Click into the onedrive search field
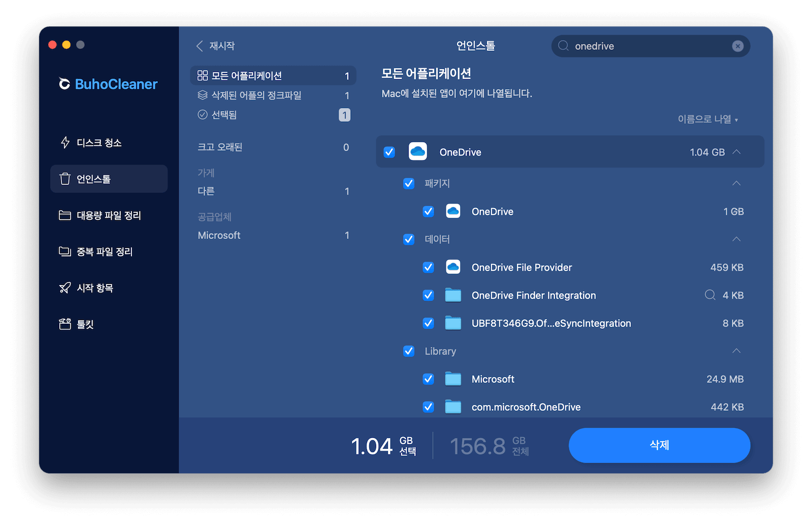 coord(651,46)
